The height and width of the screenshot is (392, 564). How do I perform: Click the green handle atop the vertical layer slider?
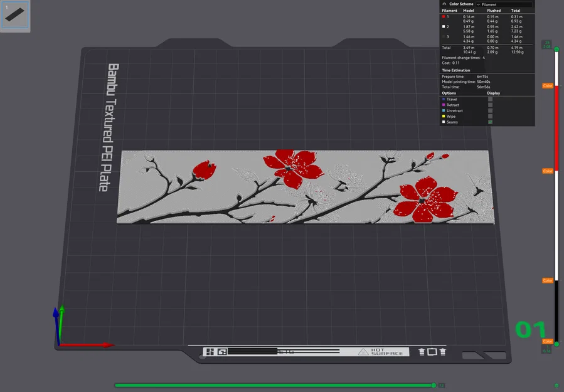point(556,49)
